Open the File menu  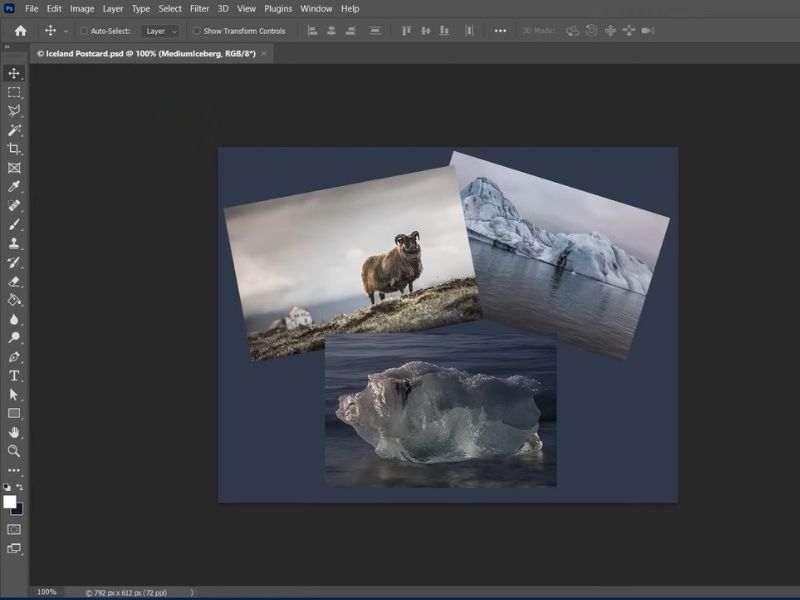pos(32,9)
